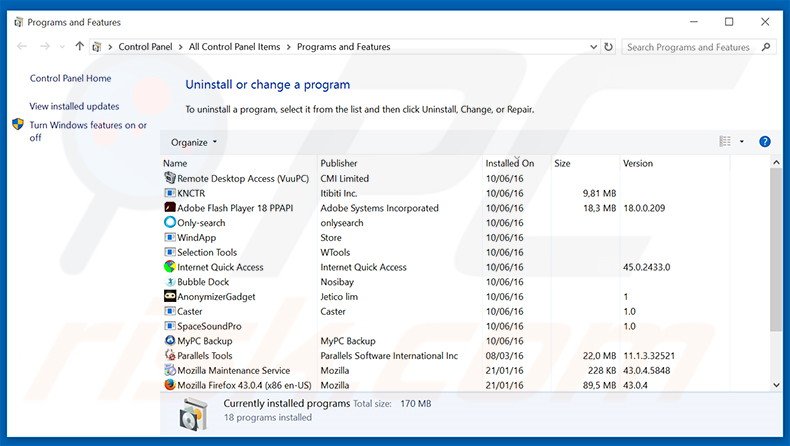790x446 pixels.
Task: Open the help question mark icon
Action: 764,142
